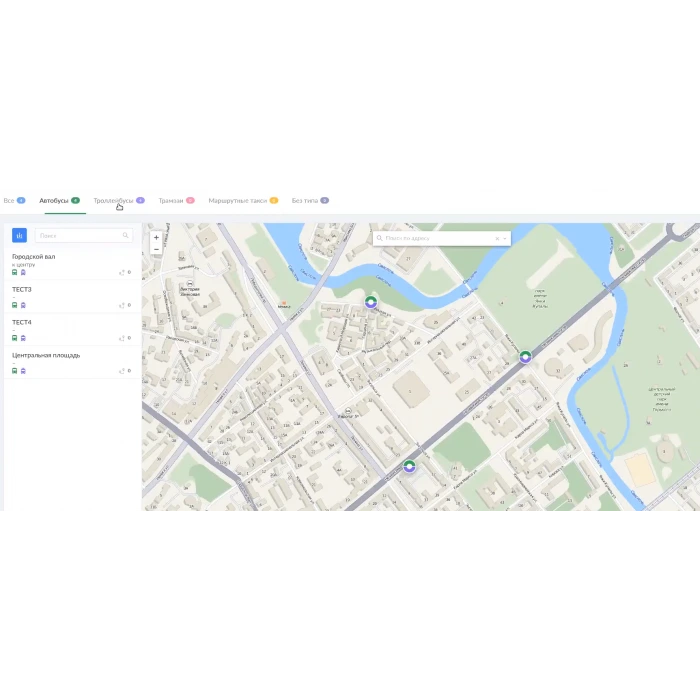Switch to the Все tab

(9, 201)
